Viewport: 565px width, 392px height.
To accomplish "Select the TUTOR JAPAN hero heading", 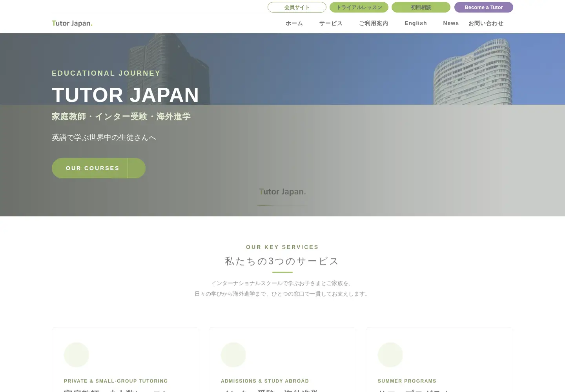I will [126, 95].
